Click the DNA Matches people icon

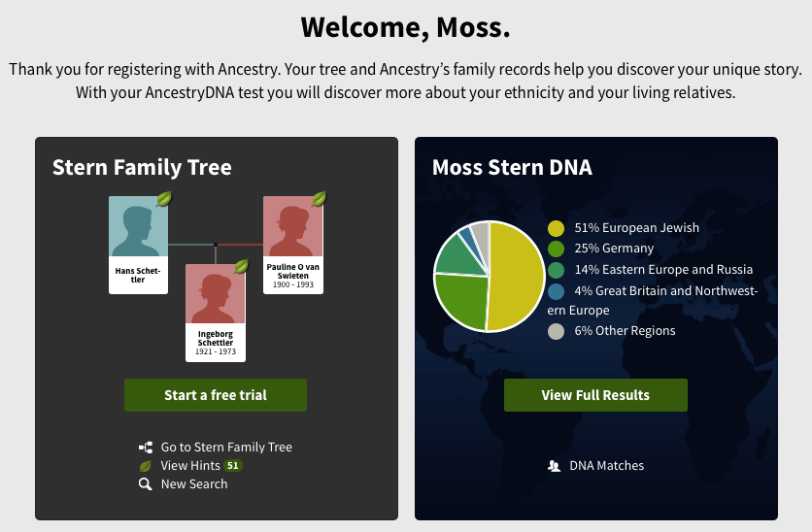(x=554, y=466)
